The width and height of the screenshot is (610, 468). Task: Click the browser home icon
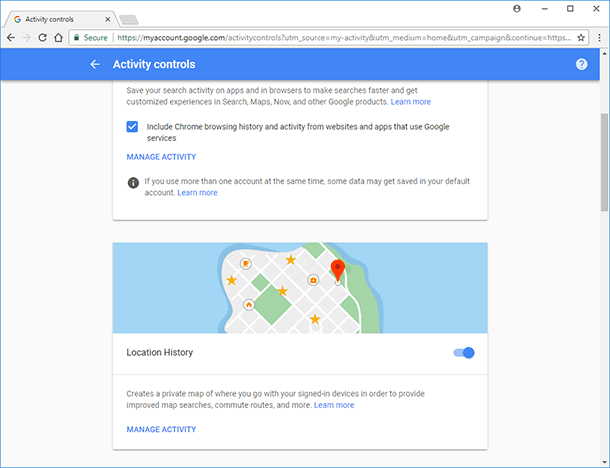[x=58, y=38]
